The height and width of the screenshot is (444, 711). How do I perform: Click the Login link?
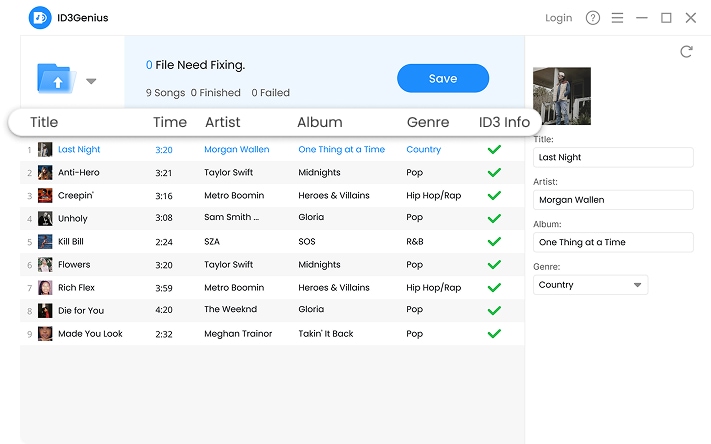click(x=559, y=18)
